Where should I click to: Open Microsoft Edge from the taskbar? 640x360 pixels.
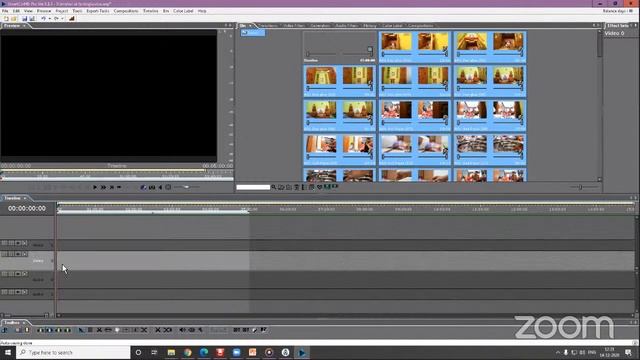tap(204, 352)
